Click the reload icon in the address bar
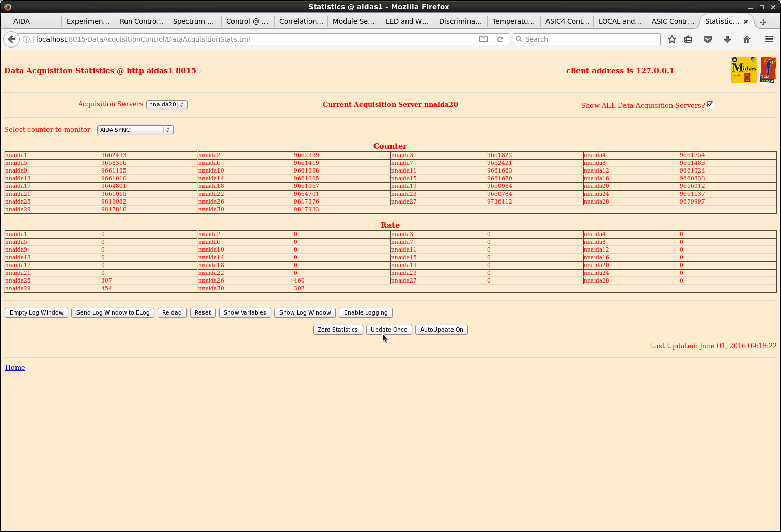Screen dimensions: 781x532 (x=500, y=39)
